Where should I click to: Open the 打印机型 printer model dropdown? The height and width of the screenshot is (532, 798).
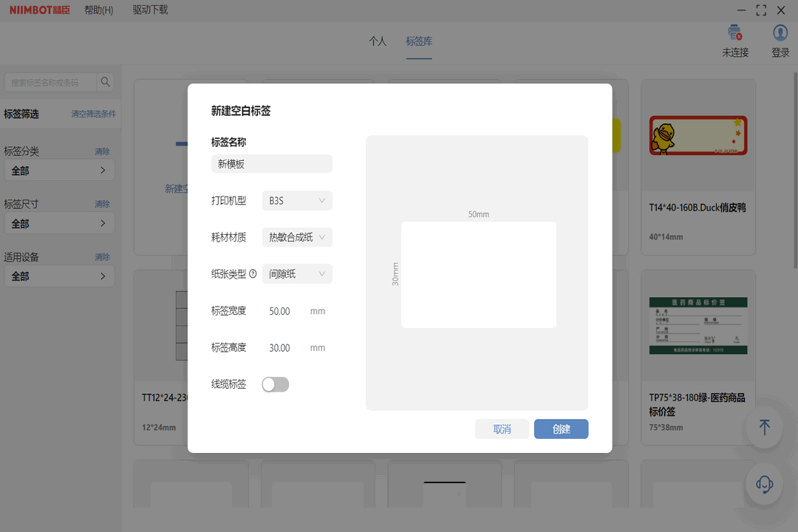pos(296,200)
